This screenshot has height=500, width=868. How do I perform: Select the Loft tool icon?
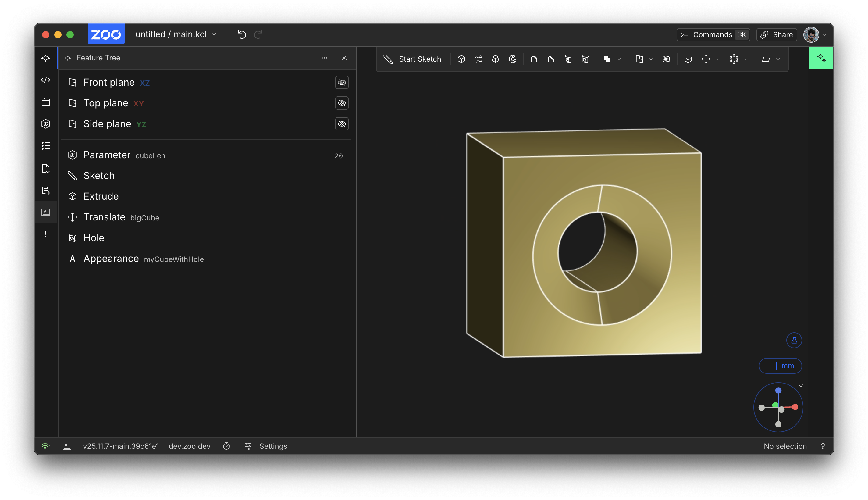[x=495, y=59]
